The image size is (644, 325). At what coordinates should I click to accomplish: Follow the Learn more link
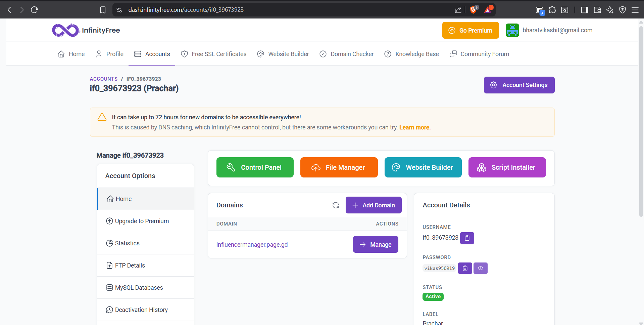pyautogui.click(x=415, y=127)
